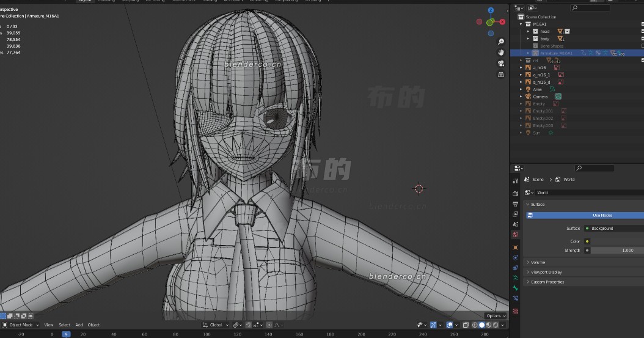
Task: Toggle proportional editing in viewport header
Action: point(269,325)
